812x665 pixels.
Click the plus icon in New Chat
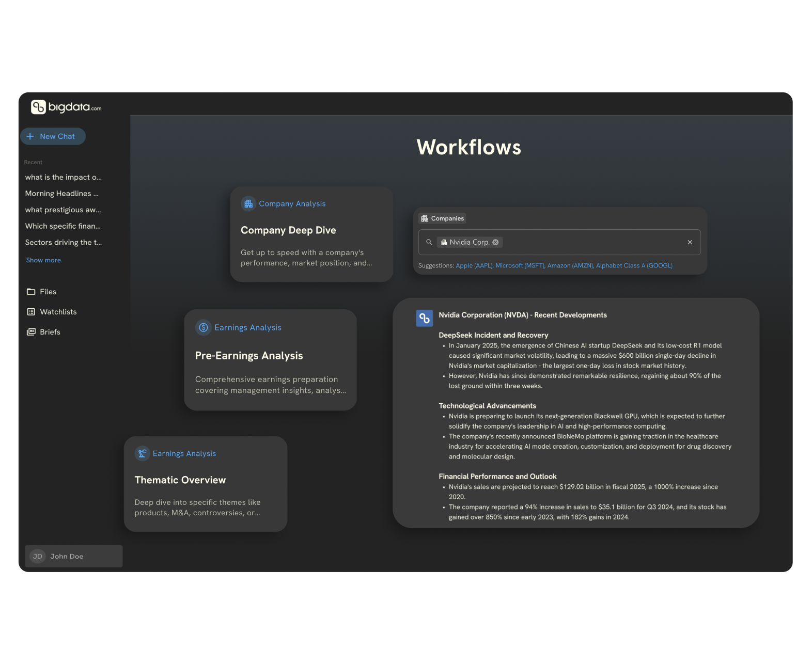point(30,136)
